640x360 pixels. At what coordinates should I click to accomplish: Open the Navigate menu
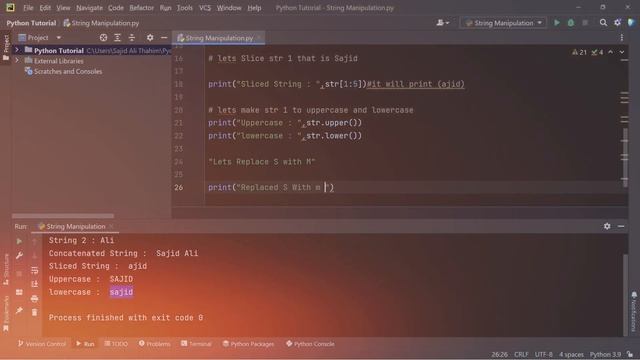(89, 8)
